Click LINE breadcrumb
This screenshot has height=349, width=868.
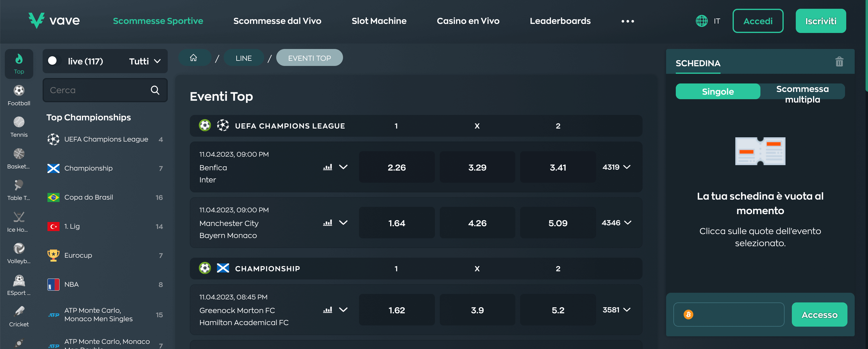244,58
